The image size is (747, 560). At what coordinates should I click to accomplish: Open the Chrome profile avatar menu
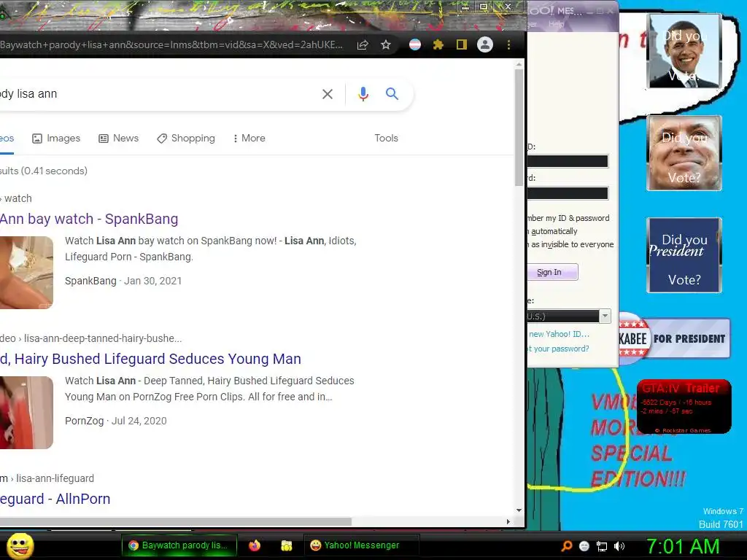(x=485, y=44)
